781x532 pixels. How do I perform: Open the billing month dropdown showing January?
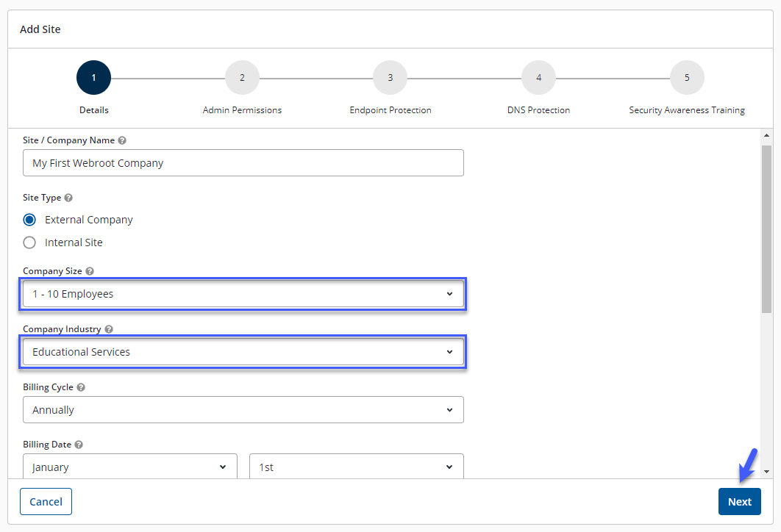[x=130, y=467]
